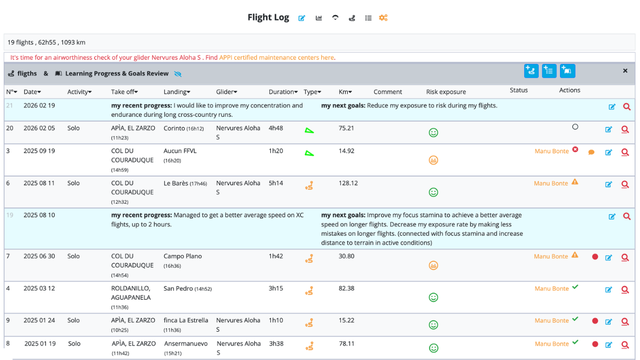Click the warning triangle on the Le Barès row

[575, 182]
